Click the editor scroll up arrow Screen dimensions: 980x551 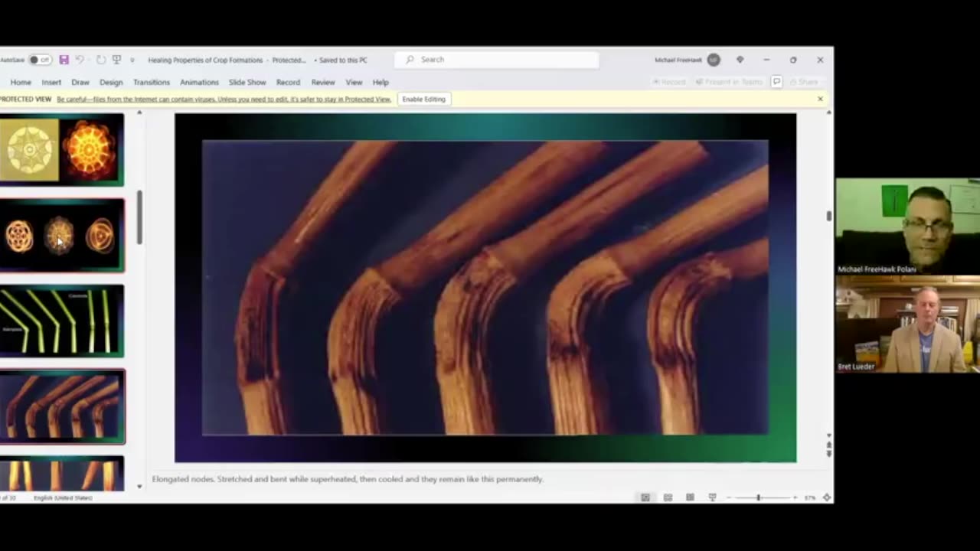tap(828, 113)
